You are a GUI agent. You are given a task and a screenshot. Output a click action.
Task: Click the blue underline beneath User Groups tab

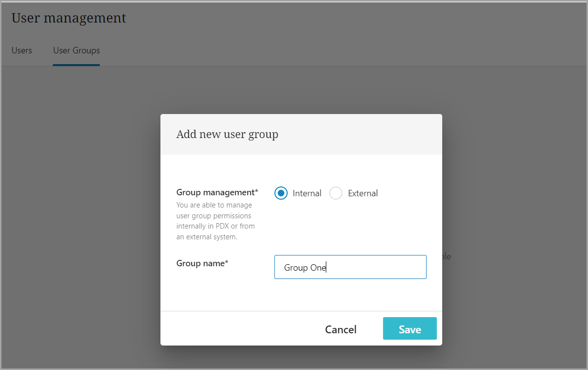[76, 65]
